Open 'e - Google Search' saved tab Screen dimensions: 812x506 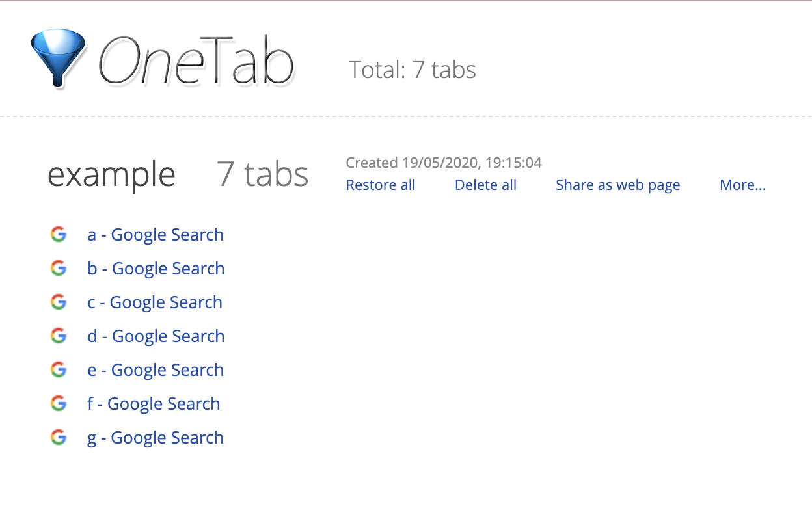(156, 370)
